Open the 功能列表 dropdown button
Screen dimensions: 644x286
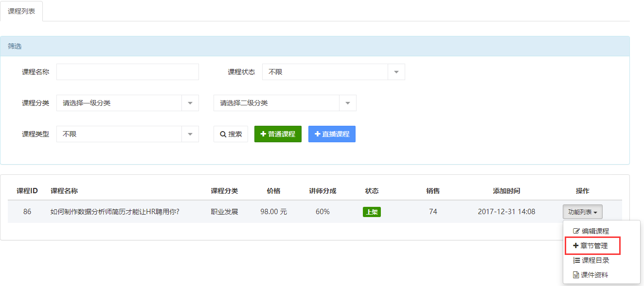point(583,212)
